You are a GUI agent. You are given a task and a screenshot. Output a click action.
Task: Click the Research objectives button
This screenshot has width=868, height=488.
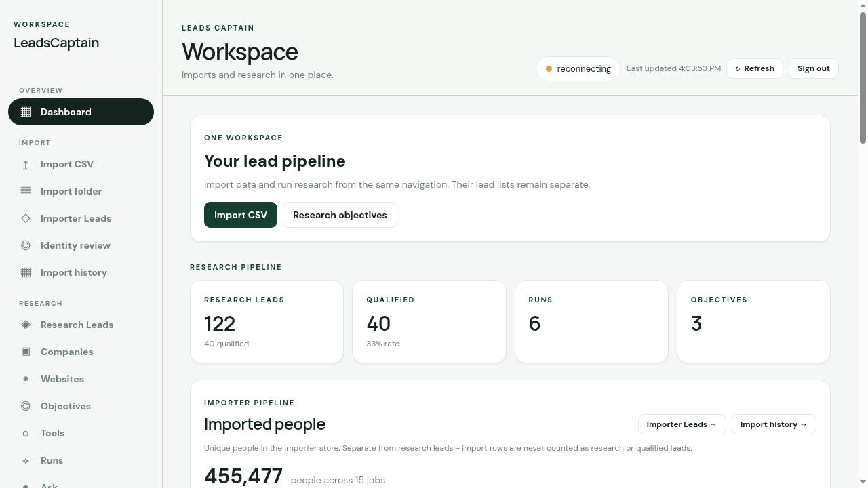340,215
